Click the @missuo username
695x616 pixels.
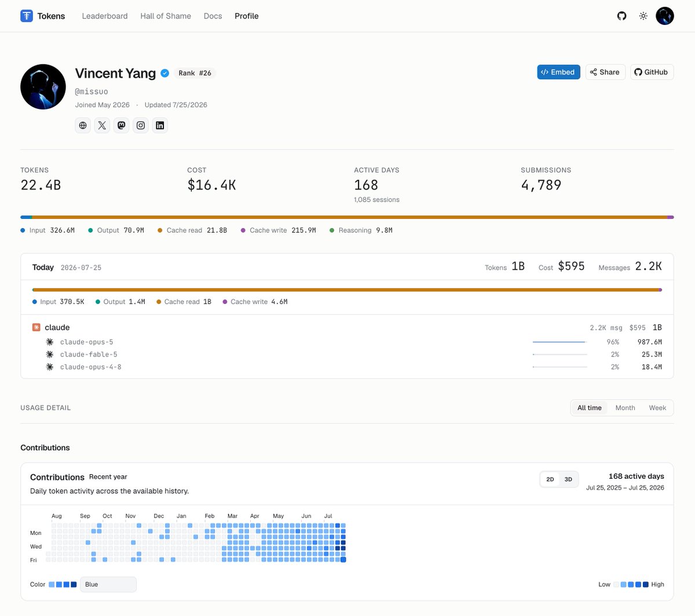tap(92, 91)
